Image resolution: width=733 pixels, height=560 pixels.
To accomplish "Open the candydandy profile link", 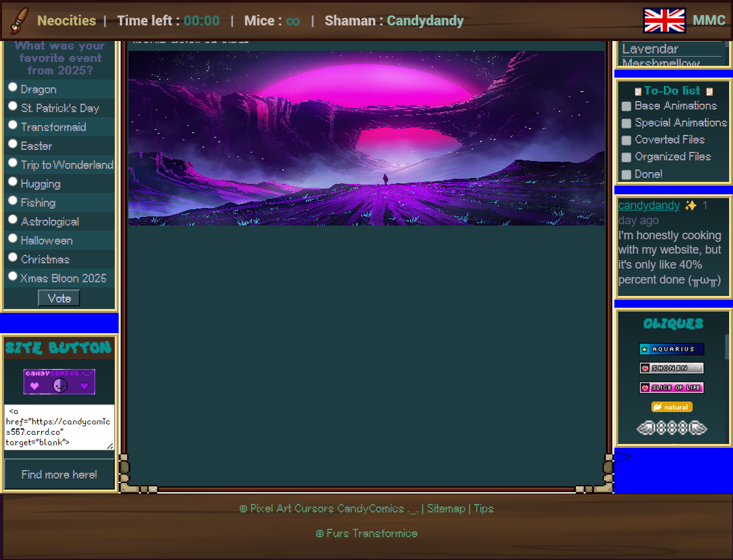I will pyautogui.click(x=649, y=205).
